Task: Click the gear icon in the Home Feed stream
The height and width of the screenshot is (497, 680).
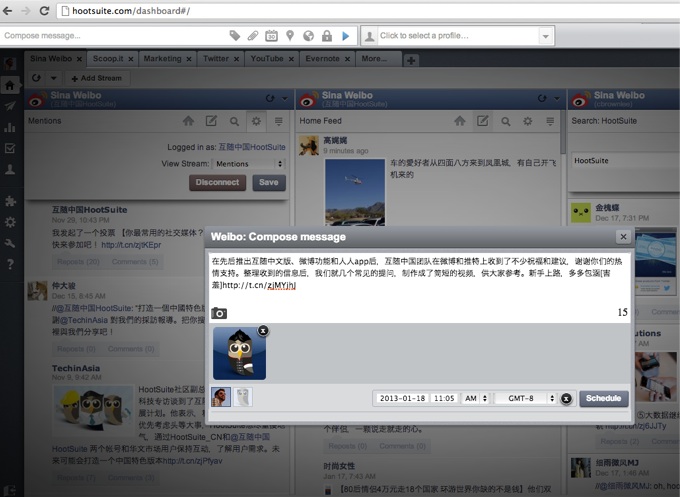Action: tap(528, 121)
